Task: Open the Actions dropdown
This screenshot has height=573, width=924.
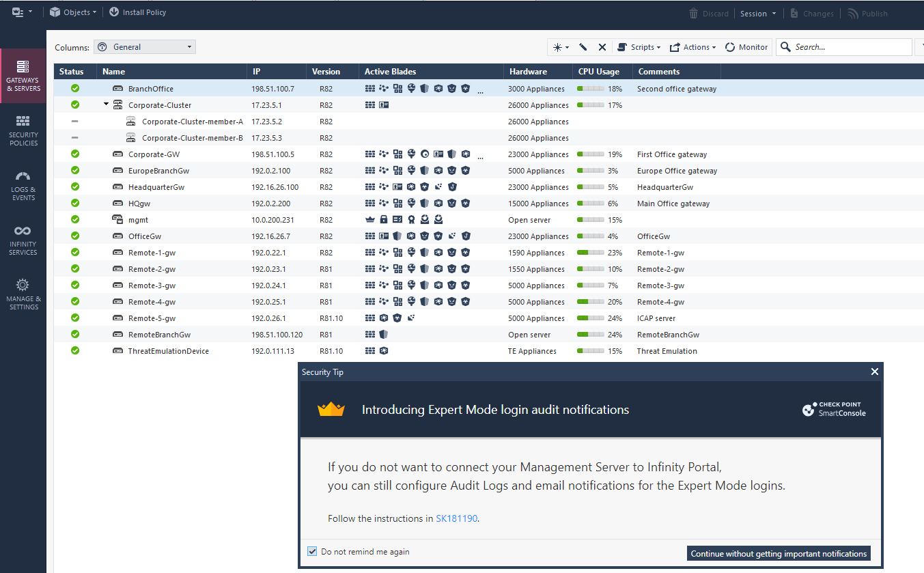Action: (x=692, y=47)
